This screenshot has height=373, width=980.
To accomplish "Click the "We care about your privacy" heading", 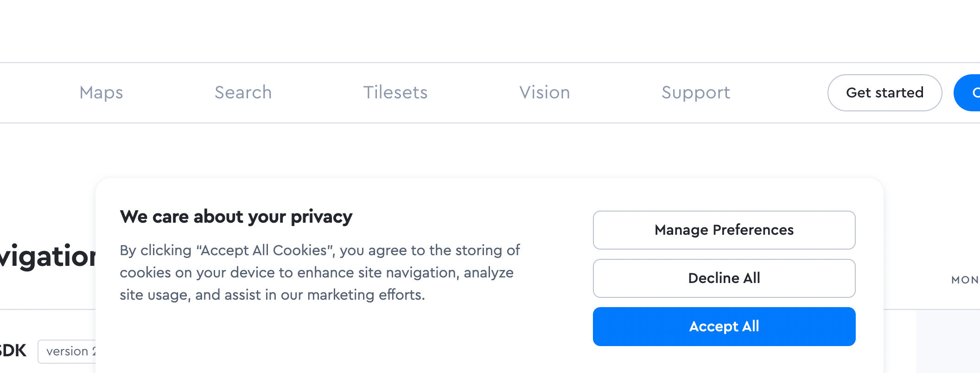I will click(236, 217).
